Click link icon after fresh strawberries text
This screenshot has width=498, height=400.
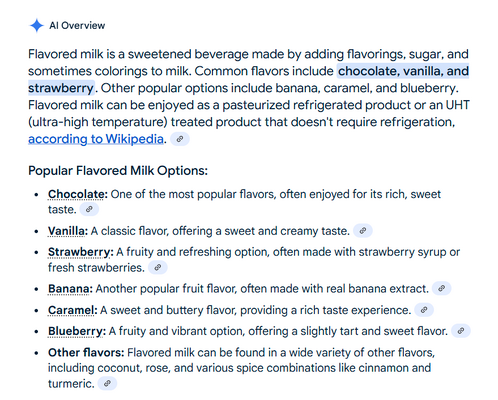pos(158,267)
